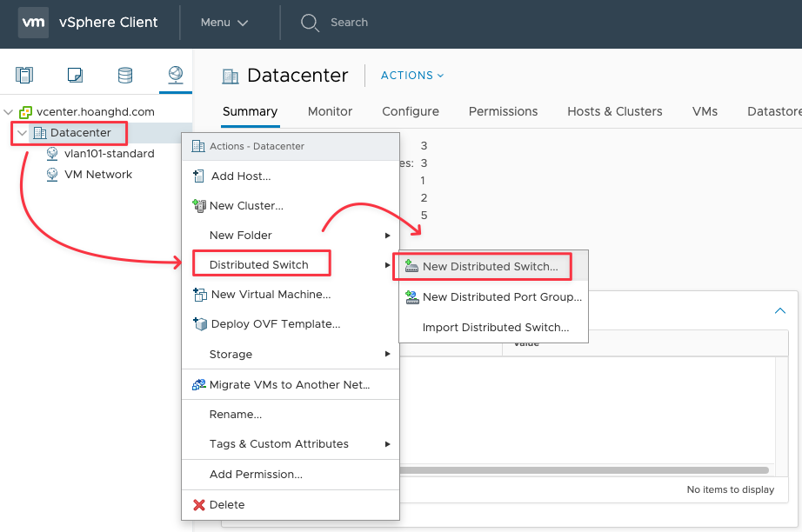Screen dimensions: 802x532
Task: Click the Migrate VMs icon
Action: tap(199, 385)
